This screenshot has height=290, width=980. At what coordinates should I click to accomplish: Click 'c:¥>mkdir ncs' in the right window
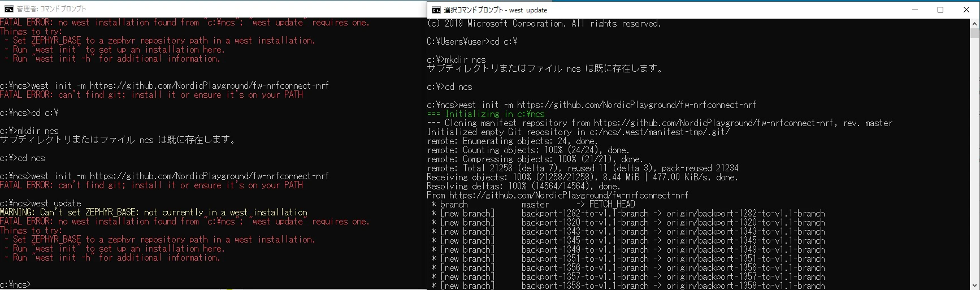[457, 59]
